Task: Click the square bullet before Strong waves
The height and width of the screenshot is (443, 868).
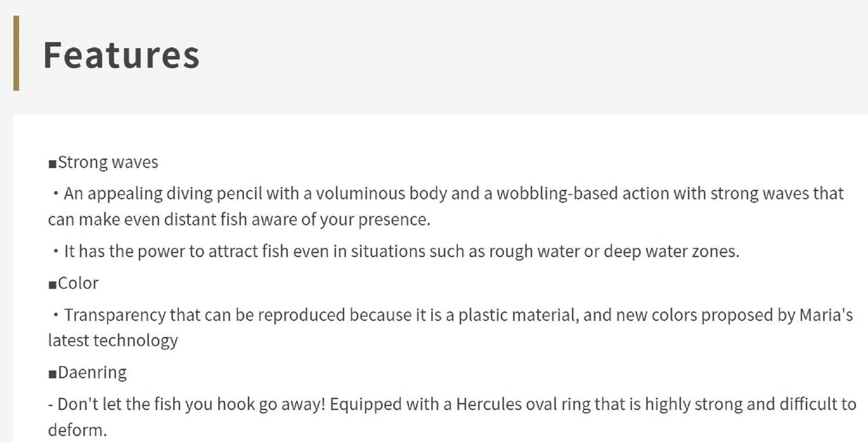Action: coord(53,164)
